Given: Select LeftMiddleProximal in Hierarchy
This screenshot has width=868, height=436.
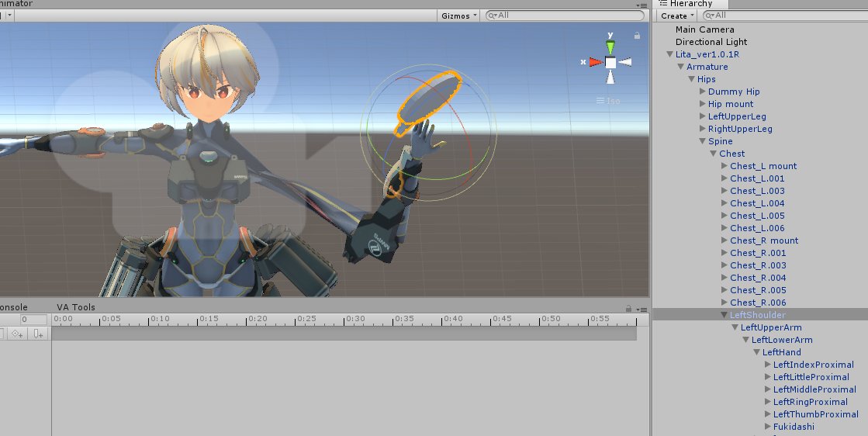Looking at the screenshot, I should click(x=814, y=389).
